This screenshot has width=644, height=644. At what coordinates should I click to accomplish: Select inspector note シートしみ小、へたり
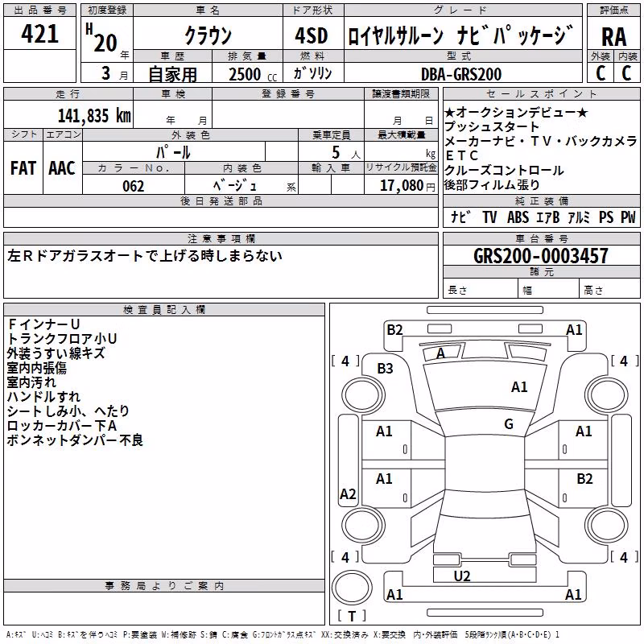click(68, 411)
